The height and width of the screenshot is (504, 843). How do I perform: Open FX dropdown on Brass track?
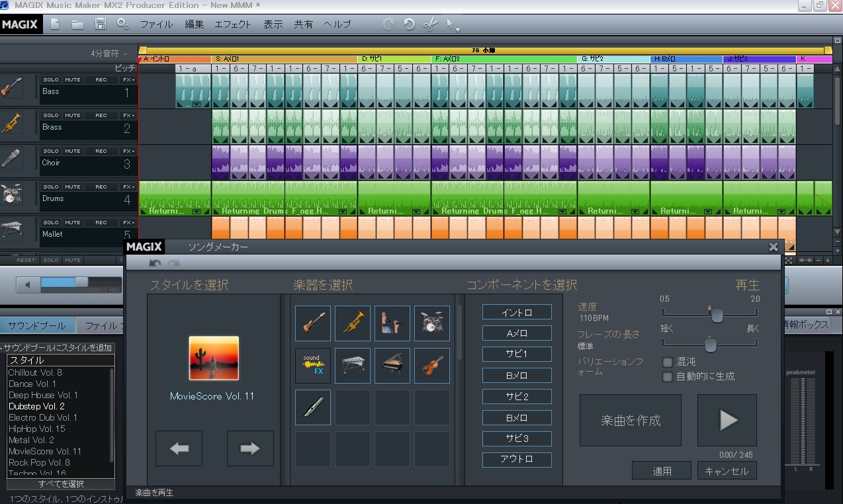pyautogui.click(x=128, y=115)
